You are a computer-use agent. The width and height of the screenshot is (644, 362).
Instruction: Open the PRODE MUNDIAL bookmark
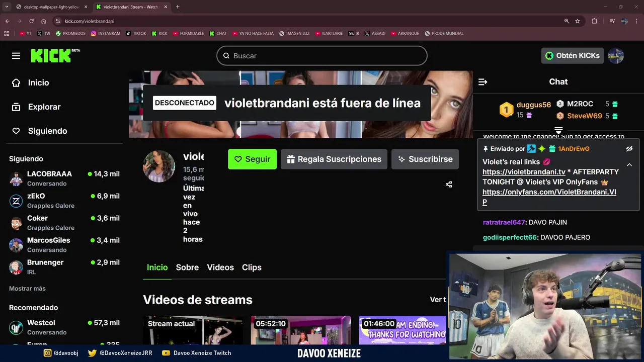click(x=444, y=34)
